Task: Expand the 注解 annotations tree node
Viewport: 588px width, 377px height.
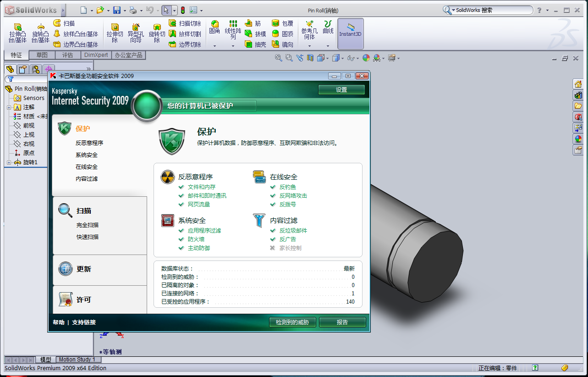Action: click(9, 107)
